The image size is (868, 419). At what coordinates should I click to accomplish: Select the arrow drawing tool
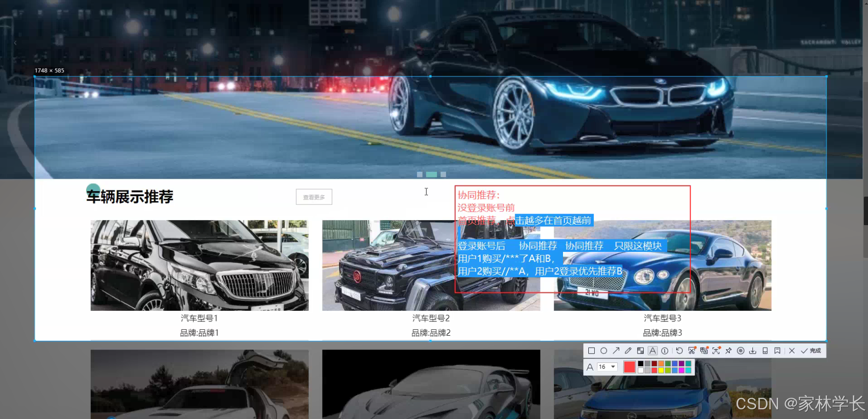click(616, 351)
